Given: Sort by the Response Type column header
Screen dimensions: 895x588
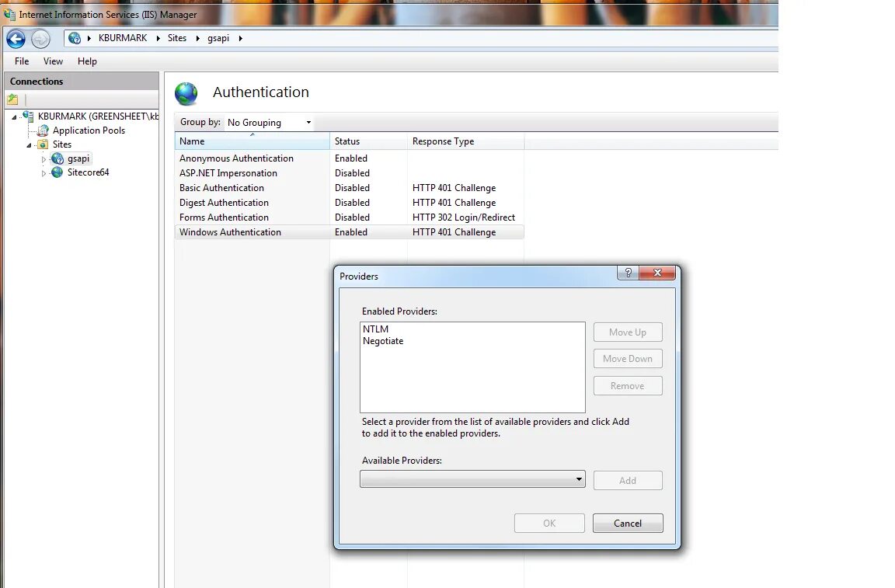Looking at the screenshot, I should click(x=466, y=141).
